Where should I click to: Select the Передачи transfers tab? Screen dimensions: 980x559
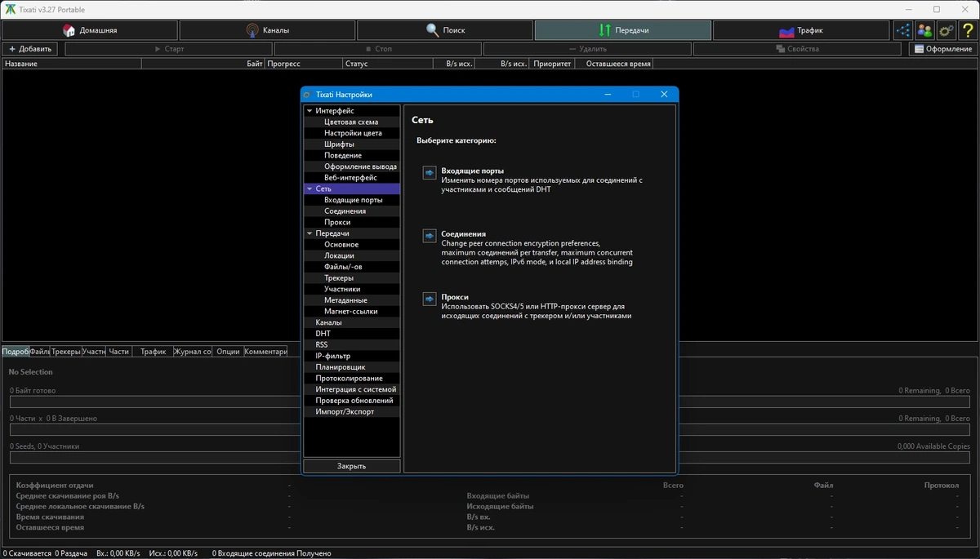point(623,30)
